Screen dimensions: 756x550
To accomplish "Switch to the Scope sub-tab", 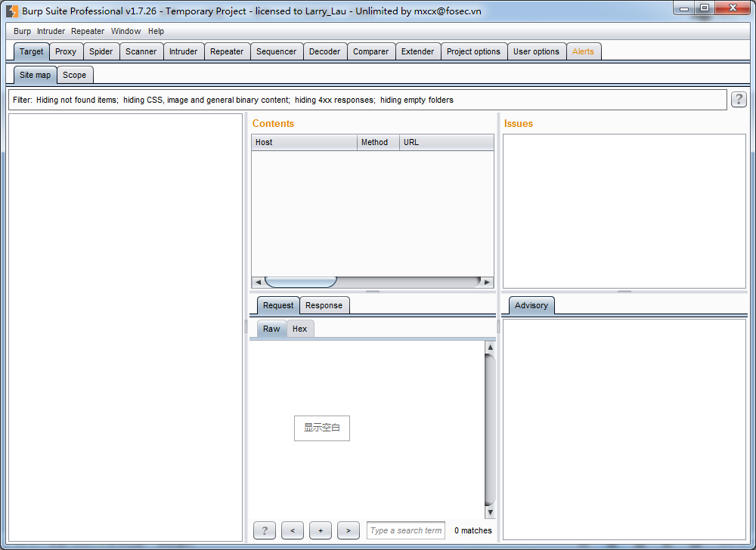I will coord(74,75).
